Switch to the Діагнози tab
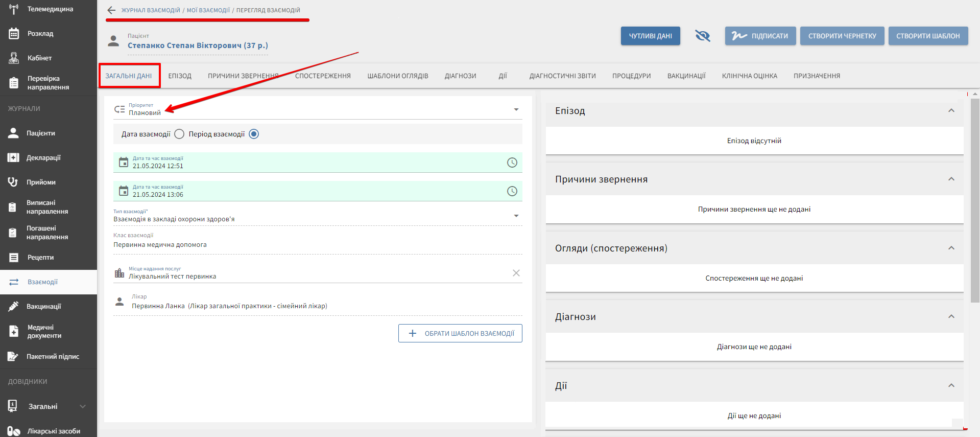This screenshot has width=980, height=437. (460, 76)
